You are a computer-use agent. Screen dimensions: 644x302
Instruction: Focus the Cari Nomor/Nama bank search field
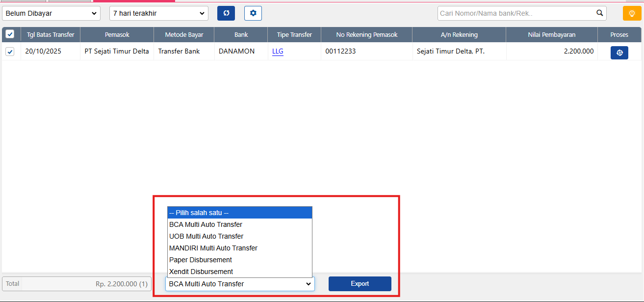pyautogui.click(x=515, y=13)
